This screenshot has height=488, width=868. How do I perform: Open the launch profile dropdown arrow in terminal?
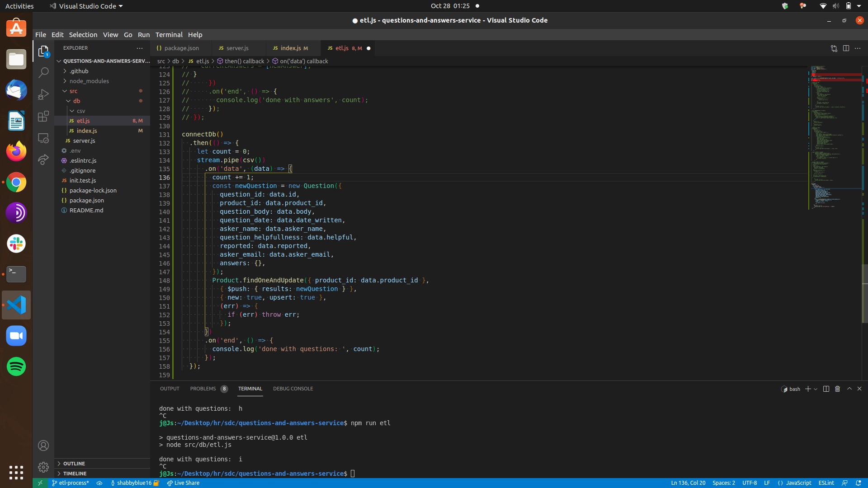point(816,389)
